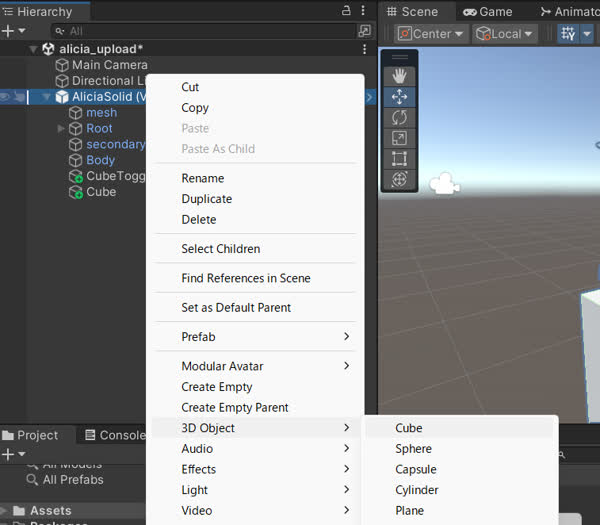Select the Main Camera object
600x525 pixels.
pyautogui.click(x=109, y=65)
